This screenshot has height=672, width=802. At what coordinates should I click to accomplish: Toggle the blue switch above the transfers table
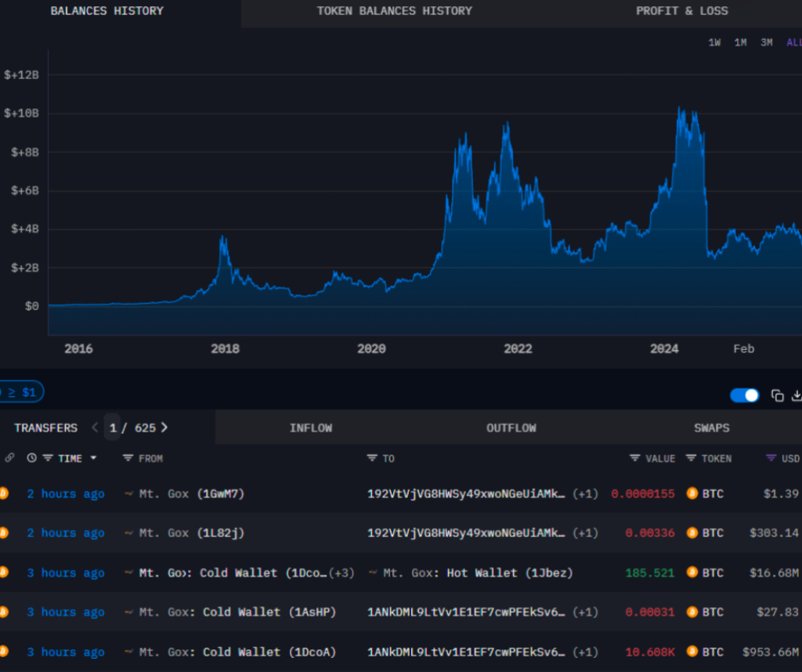[744, 396]
